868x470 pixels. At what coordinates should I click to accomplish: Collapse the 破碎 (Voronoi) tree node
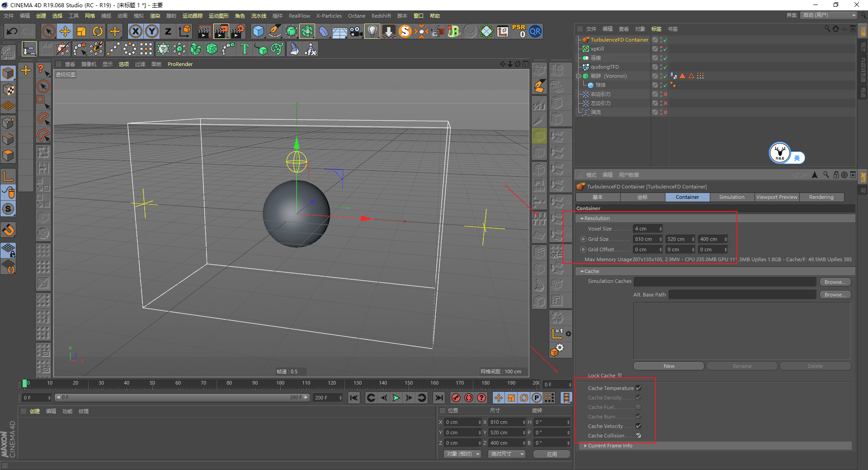(x=579, y=76)
